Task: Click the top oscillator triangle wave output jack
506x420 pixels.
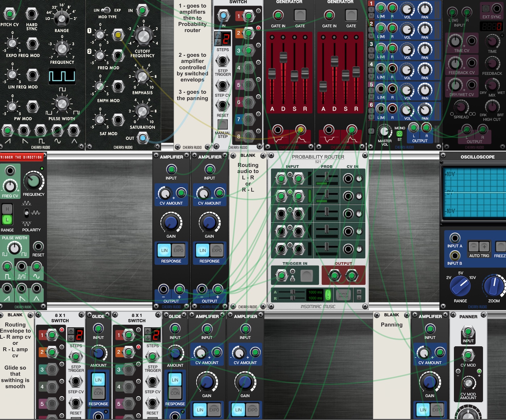Action: point(73,130)
